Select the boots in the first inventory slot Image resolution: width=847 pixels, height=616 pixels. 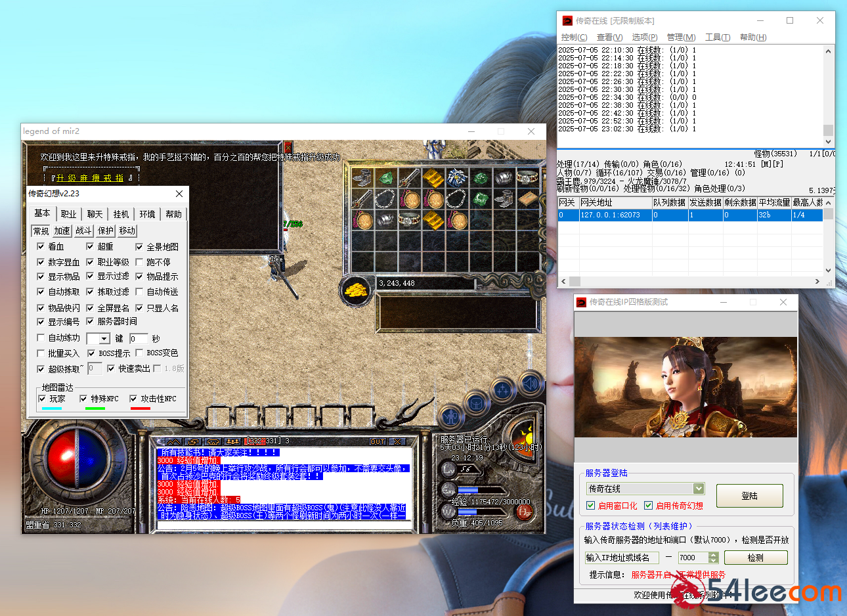(x=362, y=177)
